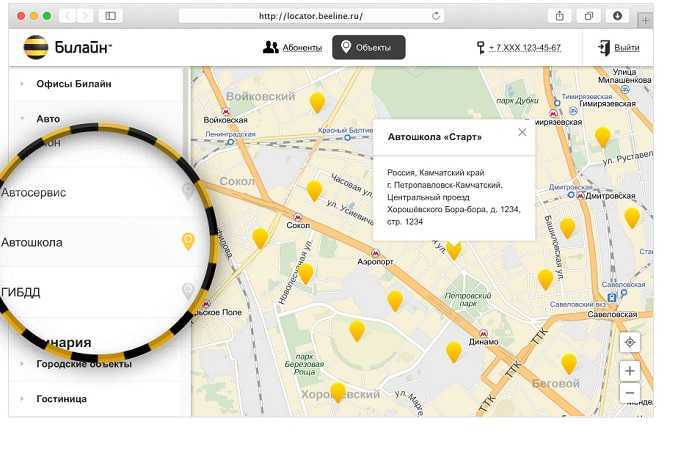
Task: Click the key icon next to phone number
Action: pos(480,48)
